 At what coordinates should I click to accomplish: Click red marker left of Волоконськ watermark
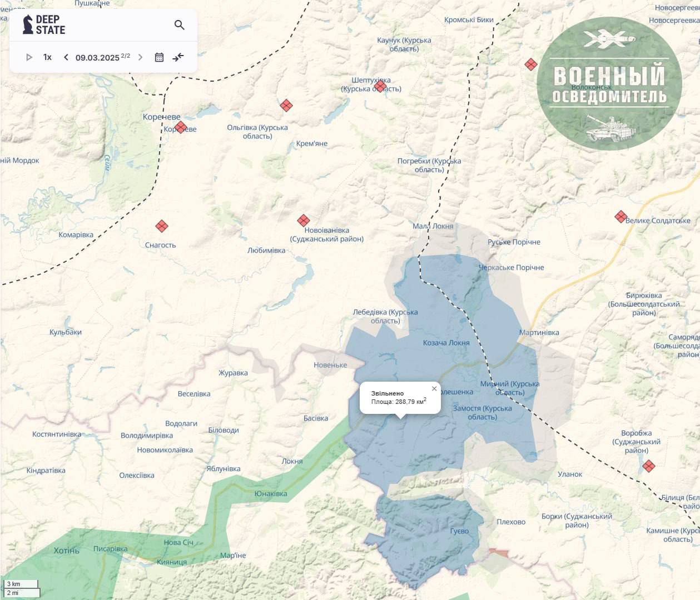click(x=531, y=64)
